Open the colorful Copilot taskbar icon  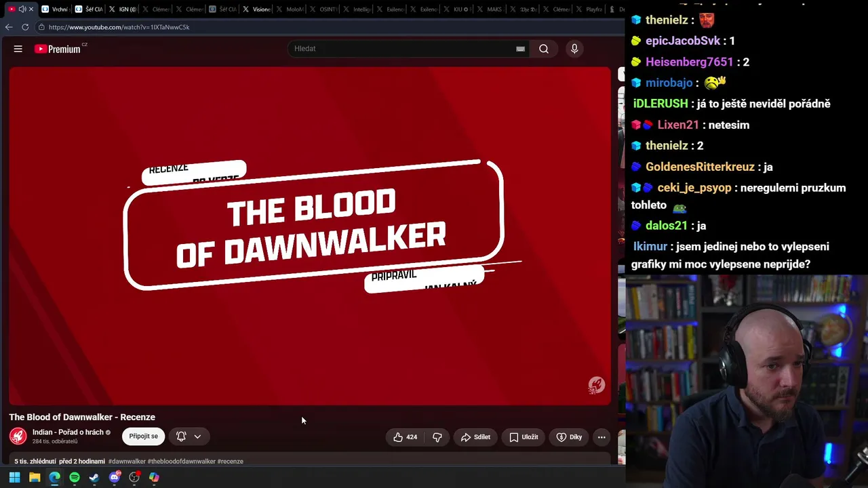point(155,477)
